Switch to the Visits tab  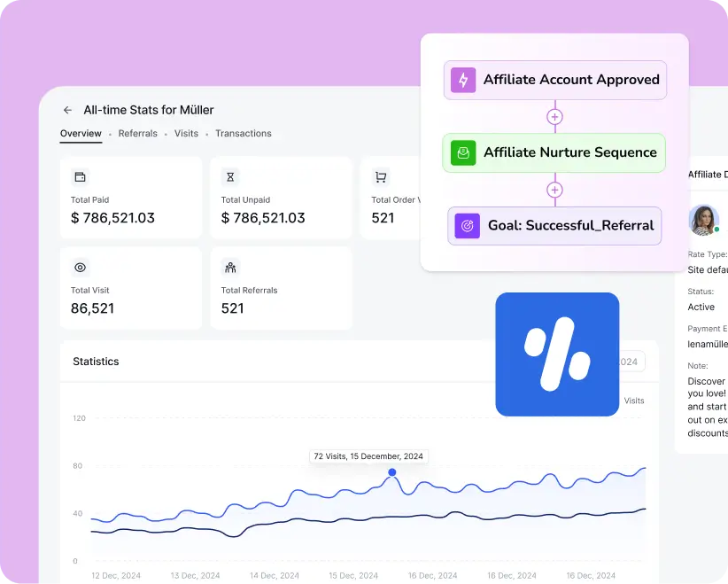(x=186, y=133)
